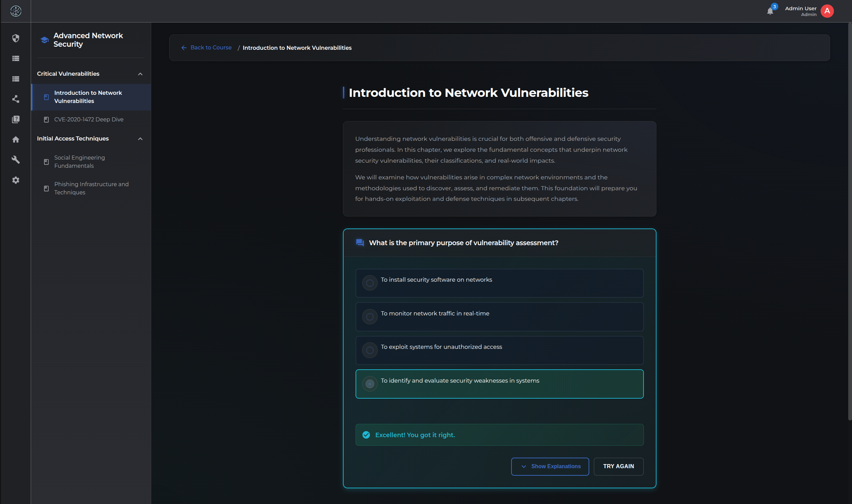The height and width of the screenshot is (504, 852).
Task: Click the TRY AGAIN button
Action: [618, 466]
